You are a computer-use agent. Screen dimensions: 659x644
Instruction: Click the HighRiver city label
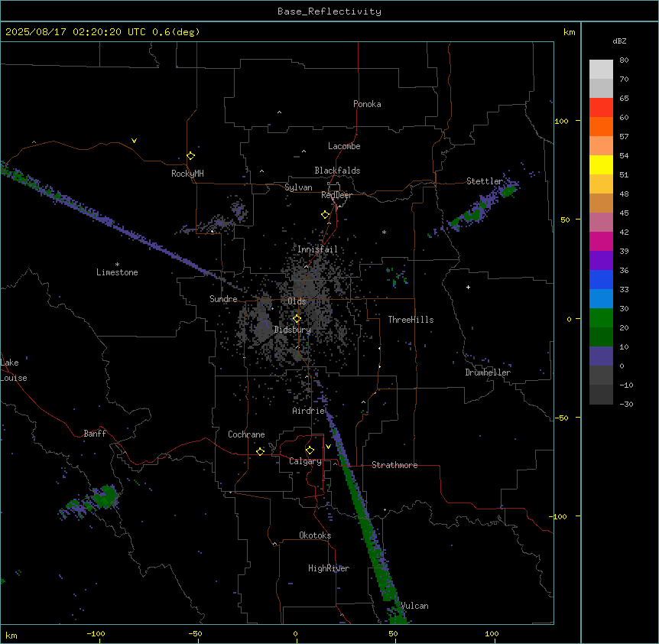pyautogui.click(x=329, y=568)
